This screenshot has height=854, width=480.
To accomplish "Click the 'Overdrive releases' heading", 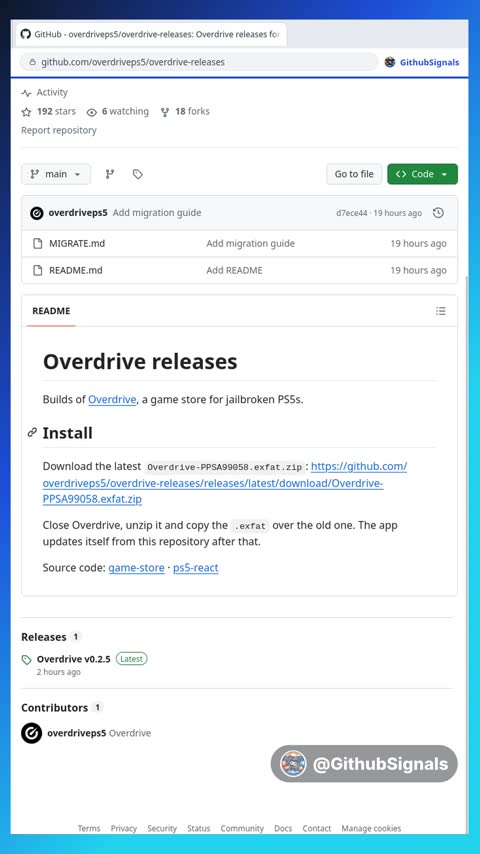I will [140, 362].
